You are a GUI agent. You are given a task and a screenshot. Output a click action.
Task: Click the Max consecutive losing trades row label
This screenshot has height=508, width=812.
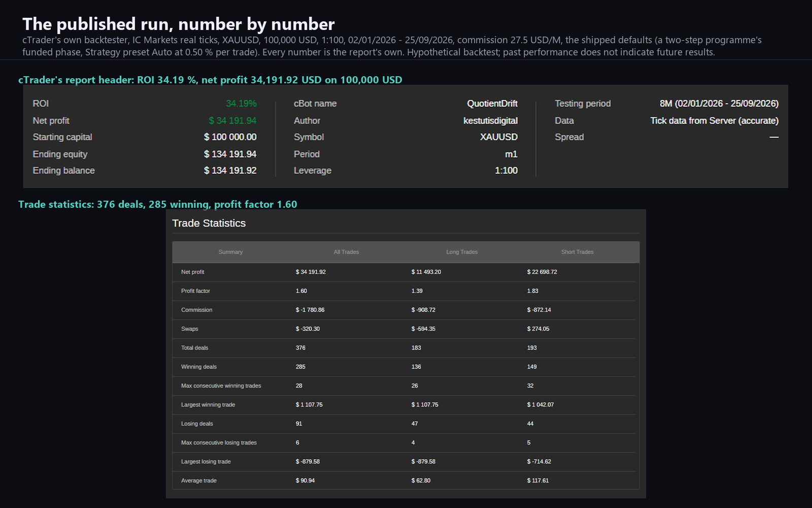pyautogui.click(x=219, y=443)
